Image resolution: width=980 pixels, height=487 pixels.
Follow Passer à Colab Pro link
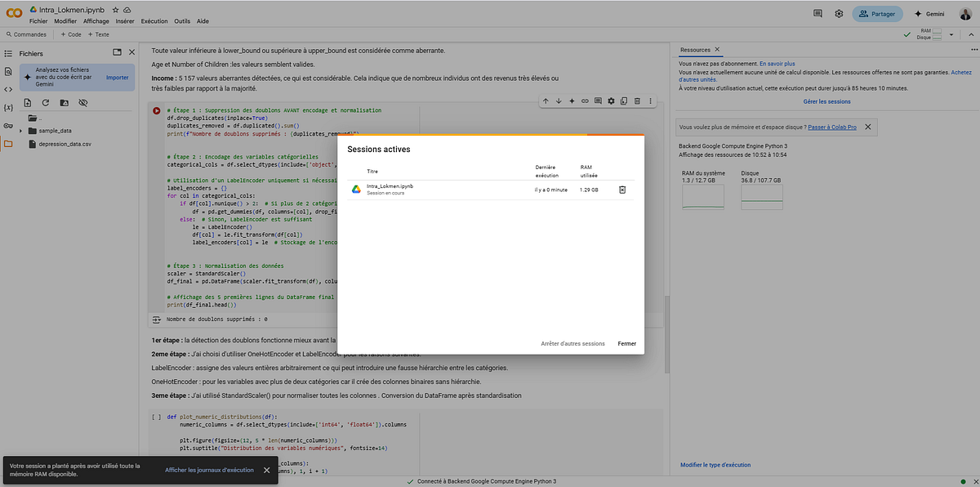click(832, 127)
